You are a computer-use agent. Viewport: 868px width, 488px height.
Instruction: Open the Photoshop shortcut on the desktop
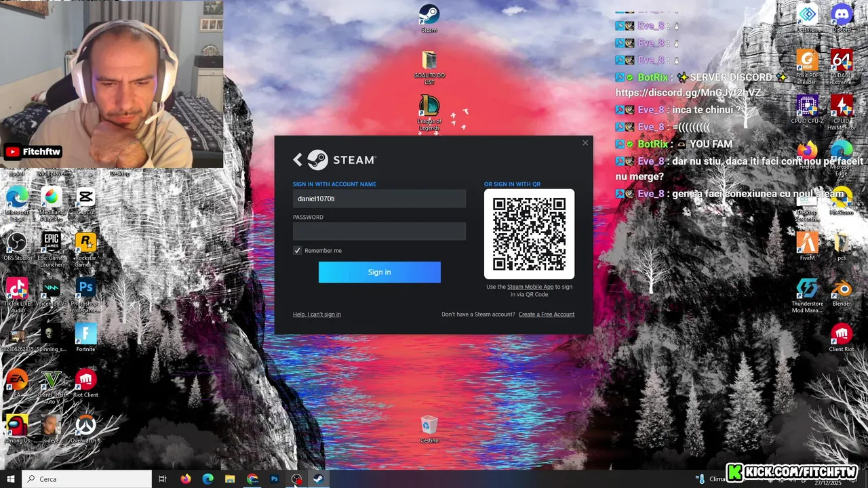click(x=85, y=295)
